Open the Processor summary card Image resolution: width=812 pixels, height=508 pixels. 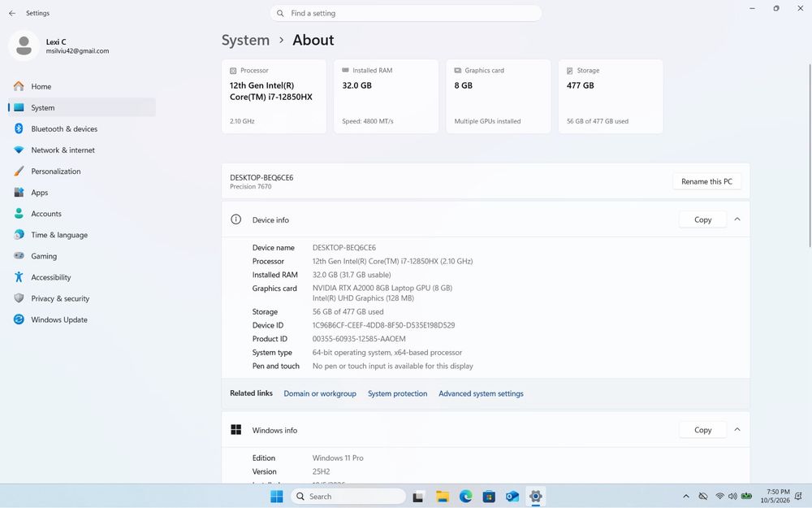pyautogui.click(x=274, y=97)
